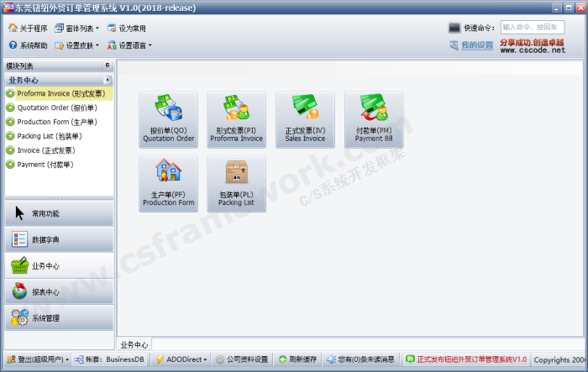The width and height of the screenshot is (588, 372).
Task: Switch to the 报表中心 navigation group
Action: coord(56,291)
